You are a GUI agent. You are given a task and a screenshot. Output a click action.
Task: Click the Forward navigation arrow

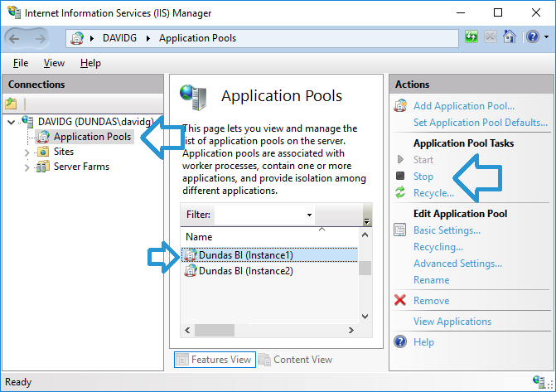[x=40, y=38]
